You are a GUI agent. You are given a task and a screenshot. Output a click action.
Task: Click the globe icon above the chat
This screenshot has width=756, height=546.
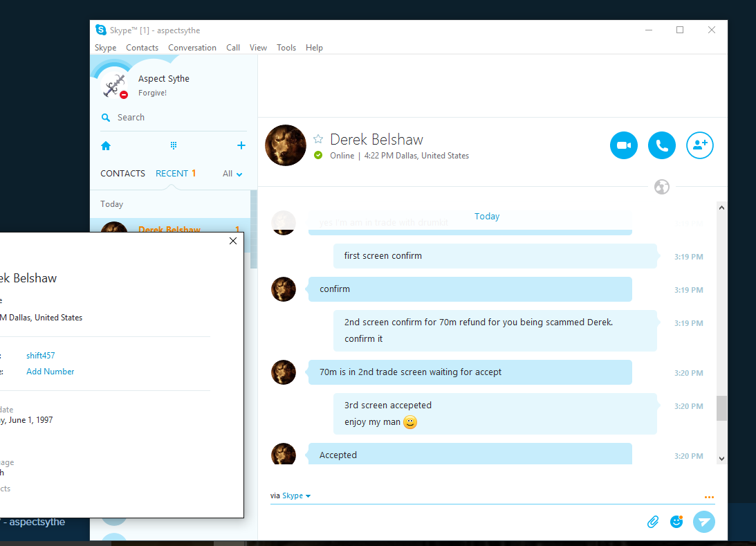tap(661, 187)
